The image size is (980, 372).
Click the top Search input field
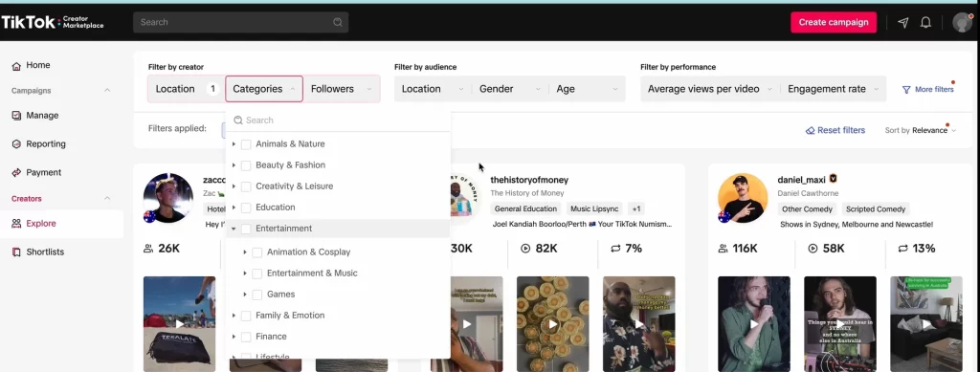(x=240, y=22)
